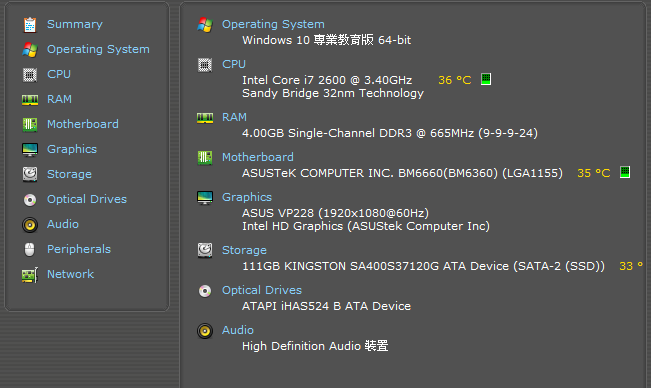Open the Summary section in sidebar
Viewport: 651px width, 388px height.
75,24
